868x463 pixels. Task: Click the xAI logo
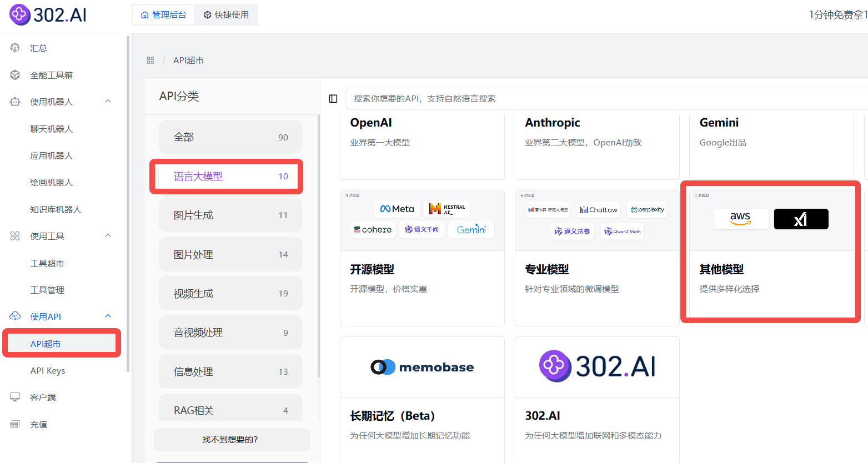click(x=801, y=219)
